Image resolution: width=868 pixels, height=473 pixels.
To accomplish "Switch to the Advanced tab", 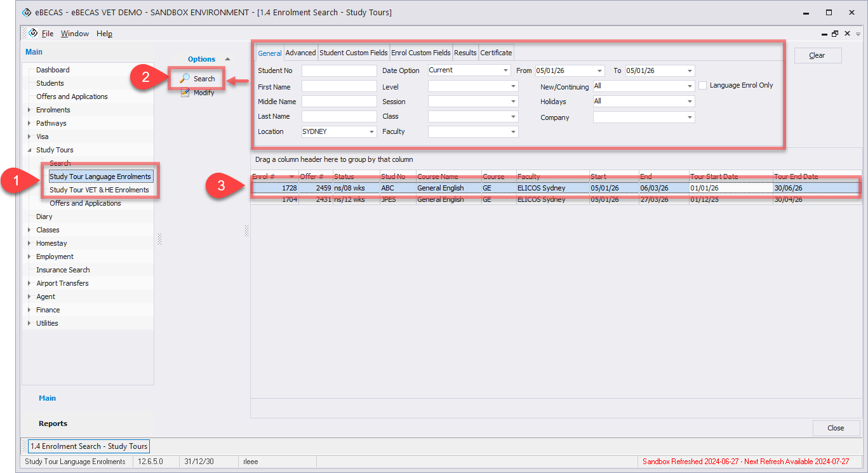I will coord(300,53).
